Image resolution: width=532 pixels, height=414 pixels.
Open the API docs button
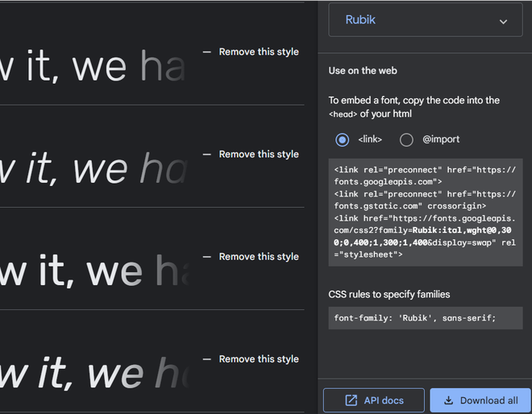(x=374, y=400)
